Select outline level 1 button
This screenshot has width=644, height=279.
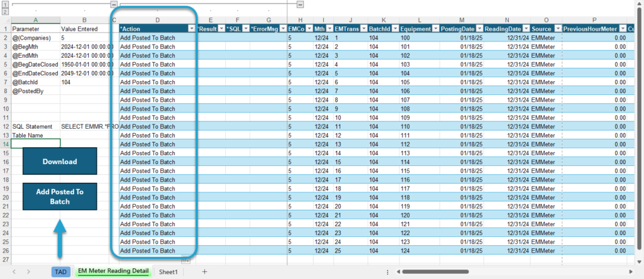pos(5,4)
